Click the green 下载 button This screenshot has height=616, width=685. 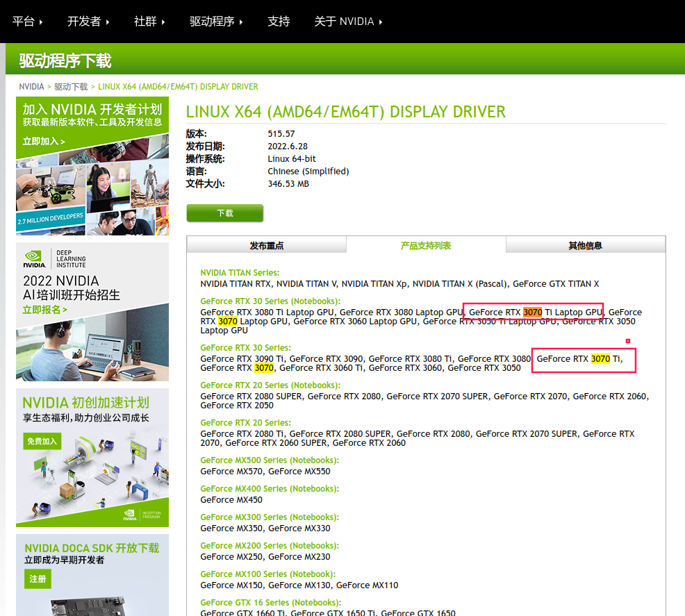click(225, 213)
